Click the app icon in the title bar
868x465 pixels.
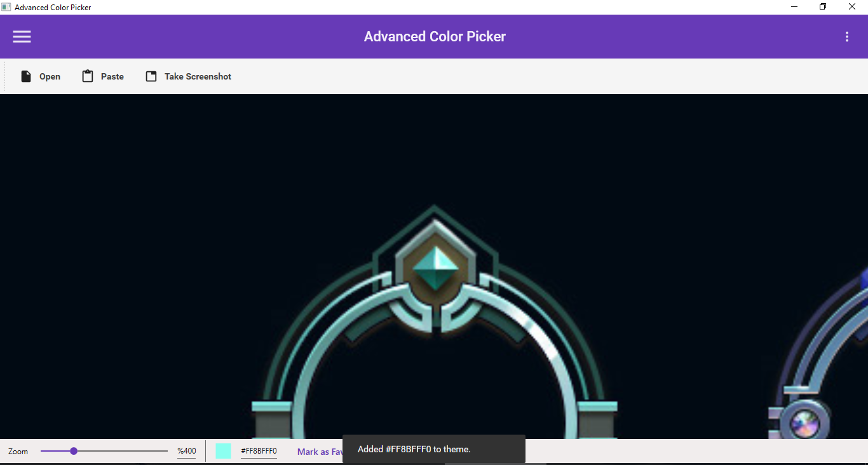(6, 7)
